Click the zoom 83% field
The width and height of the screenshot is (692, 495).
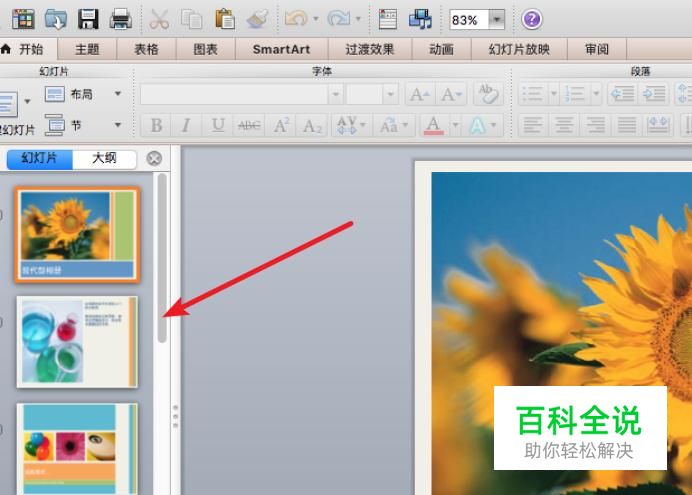[469, 20]
